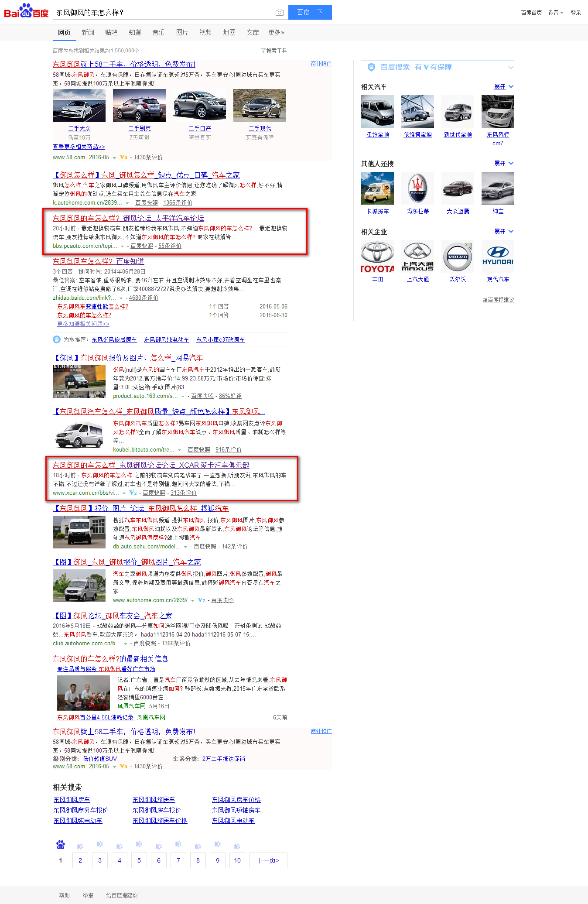Image resolution: width=588 pixels, height=904 pixels.
Task: Open the 1430条评价 link in top ad
Action: (x=148, y=158)
